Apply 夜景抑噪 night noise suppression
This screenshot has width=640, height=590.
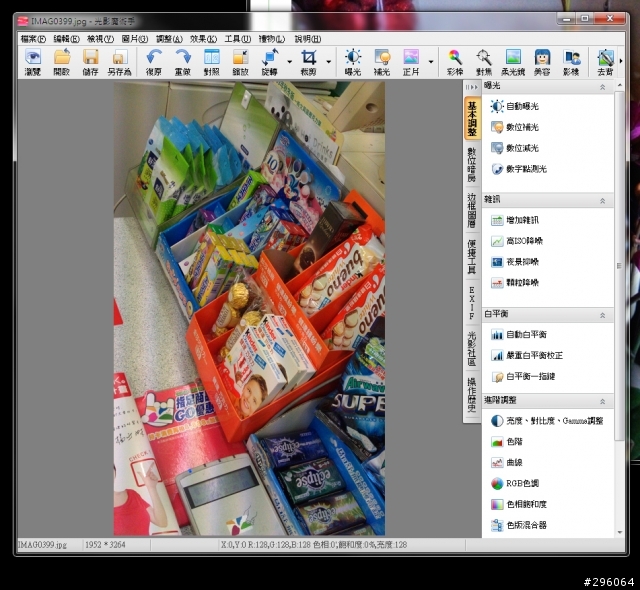(514, 262)
